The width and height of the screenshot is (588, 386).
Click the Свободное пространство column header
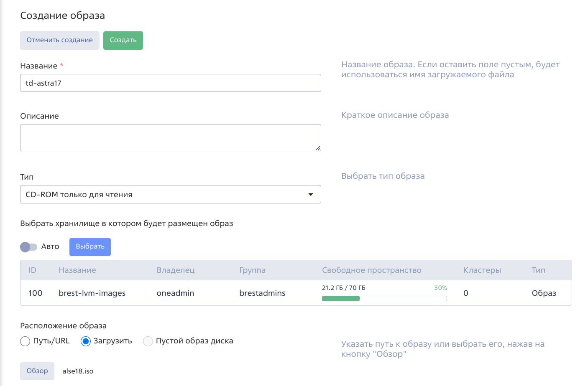tap(371, 270)
